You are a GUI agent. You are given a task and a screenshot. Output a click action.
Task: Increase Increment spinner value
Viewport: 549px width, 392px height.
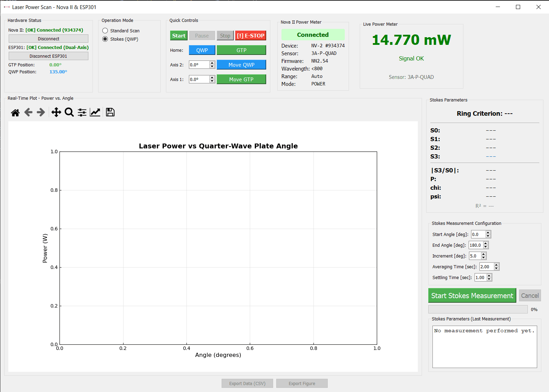tap(484, 254)
